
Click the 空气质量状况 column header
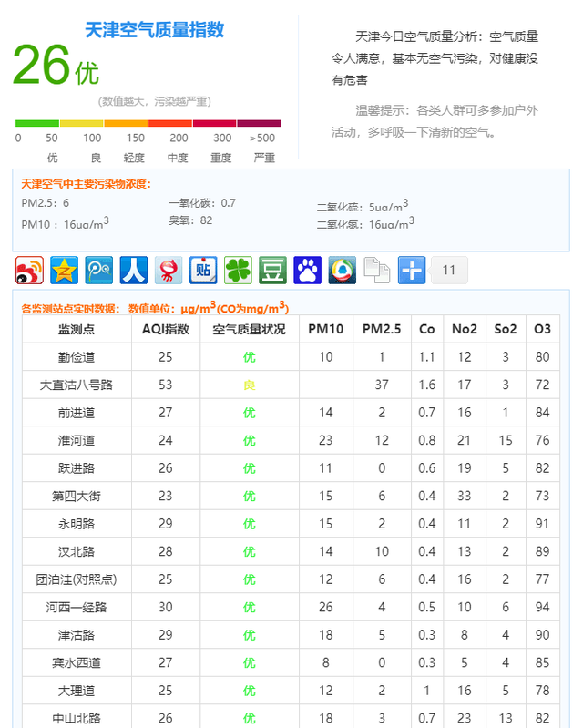pyautogui.click(x=250, y=329)
